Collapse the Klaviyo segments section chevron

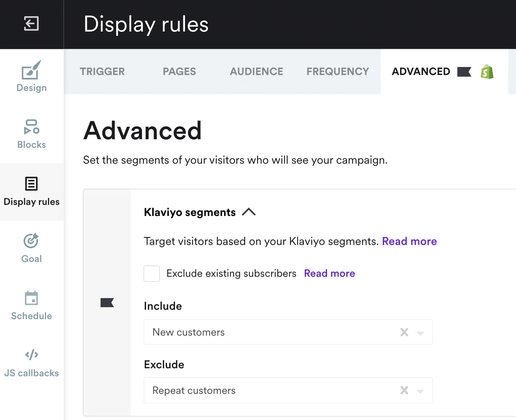click(249, 212)
